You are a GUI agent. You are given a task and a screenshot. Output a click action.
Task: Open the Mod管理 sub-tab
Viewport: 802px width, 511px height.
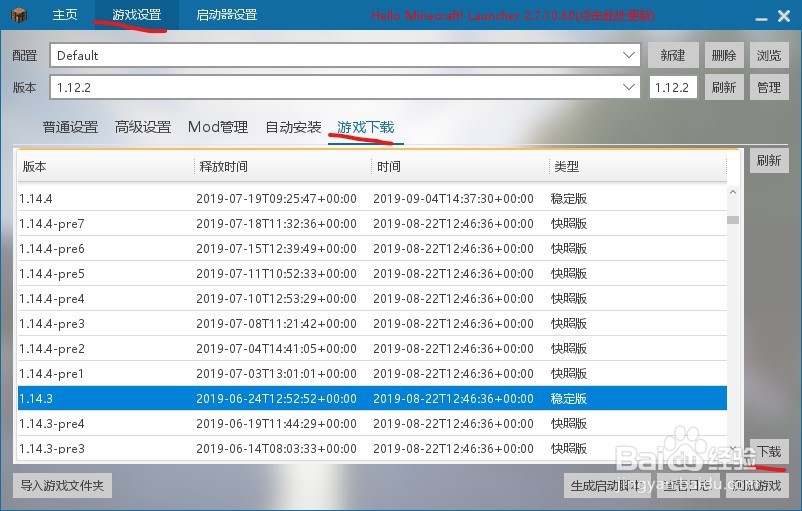pyautogui.click(x=218, y=127)
